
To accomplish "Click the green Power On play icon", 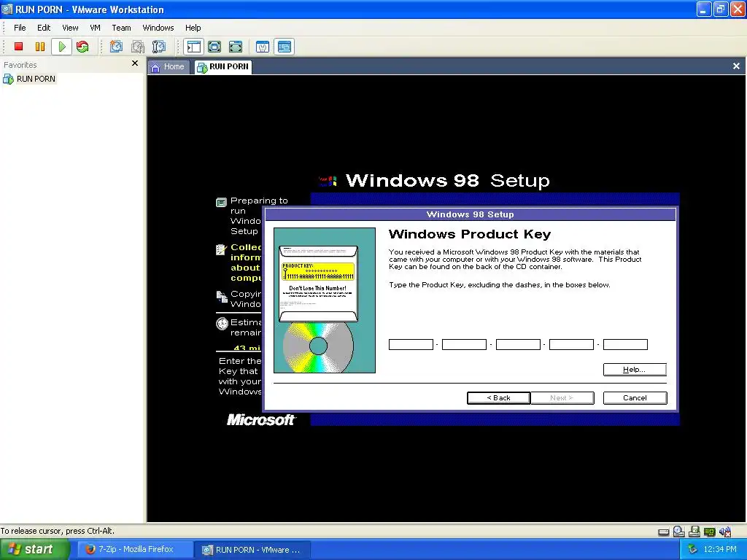I will pos(62,47).
